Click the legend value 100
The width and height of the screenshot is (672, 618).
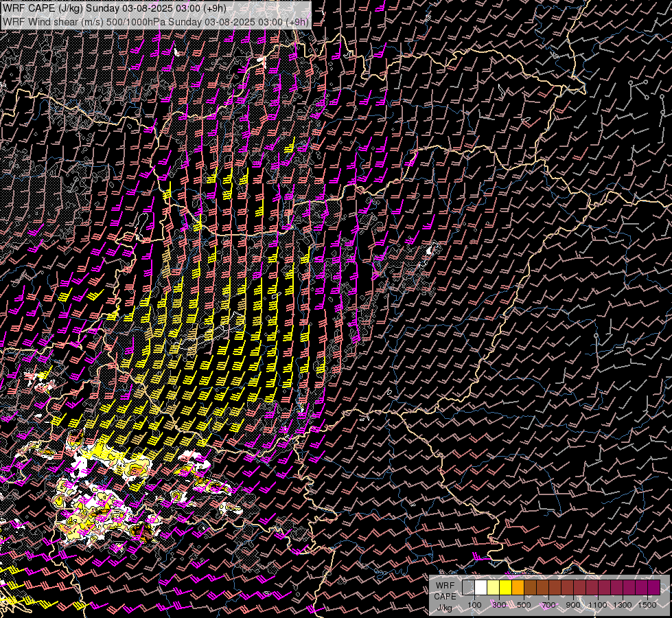click(x=474, y=605)
